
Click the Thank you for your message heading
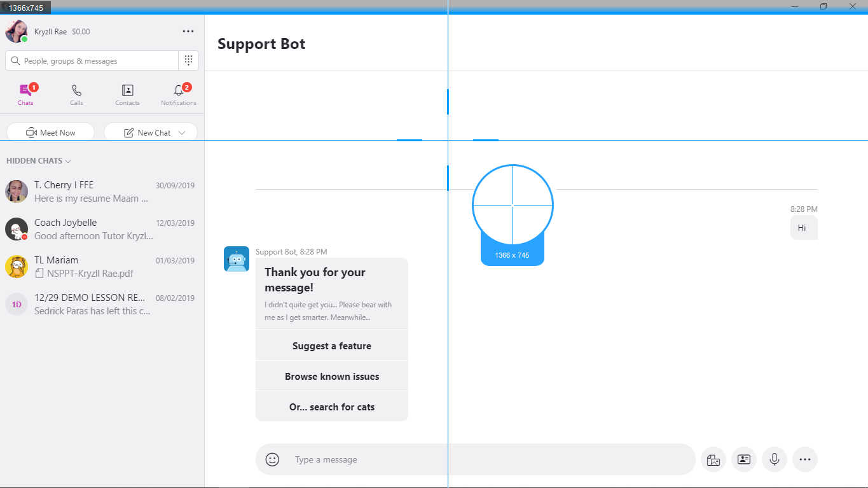(x=315, y=280)
